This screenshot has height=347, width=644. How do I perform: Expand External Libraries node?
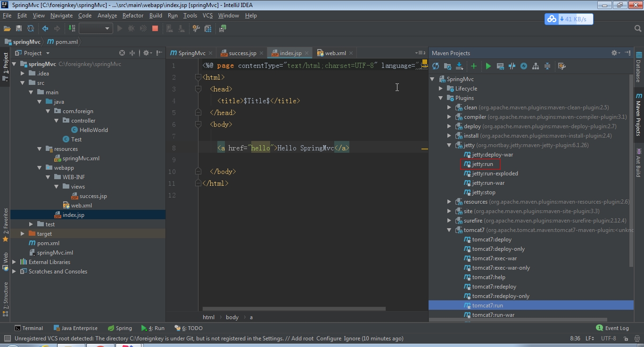14,262
